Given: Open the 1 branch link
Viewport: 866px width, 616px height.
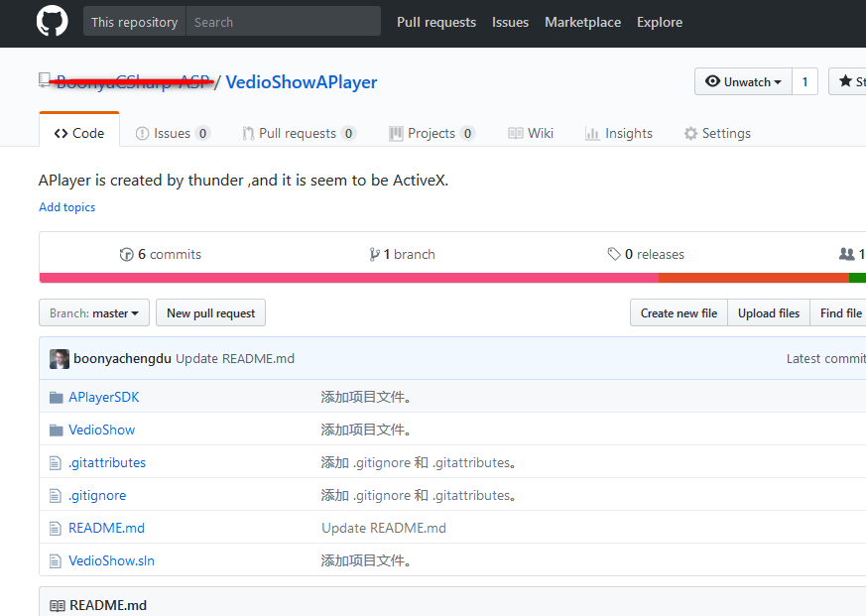Looking at the screenshot, I should pyautogui.click(x=402, y=254).
